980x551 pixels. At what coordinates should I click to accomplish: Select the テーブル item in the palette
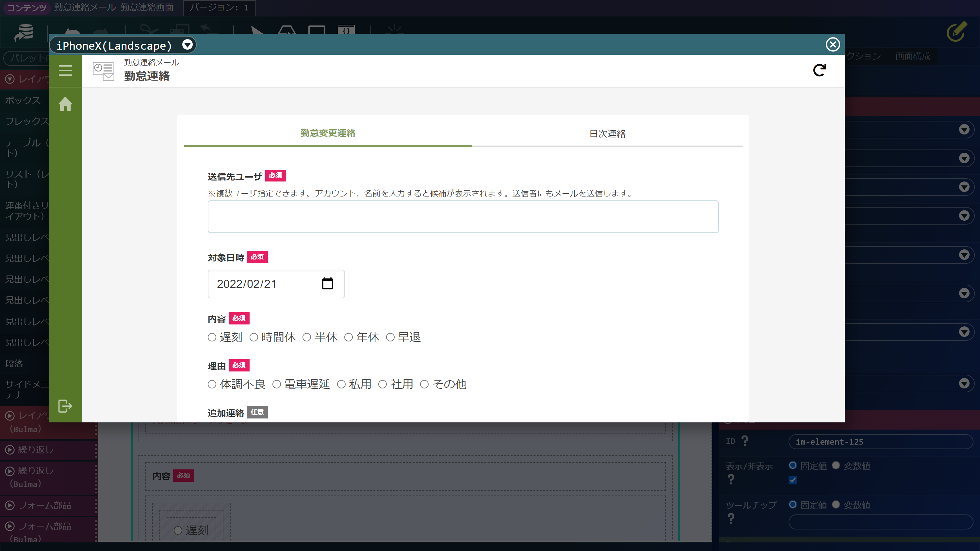24,147
